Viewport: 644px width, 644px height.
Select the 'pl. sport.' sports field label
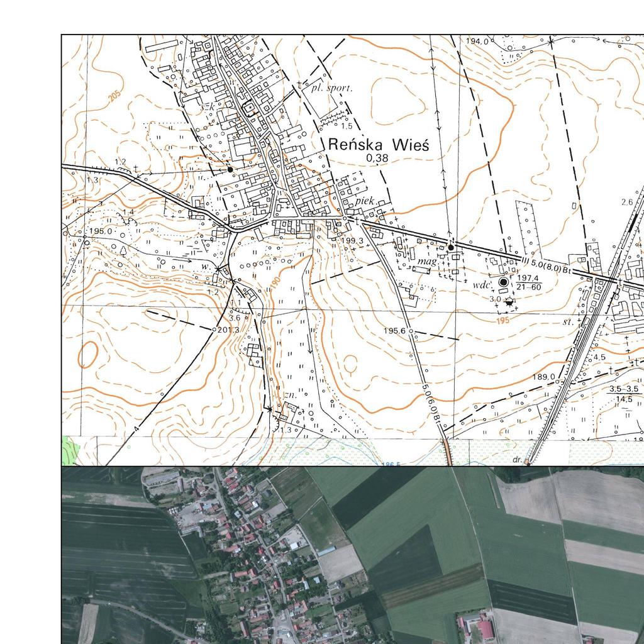332,87
